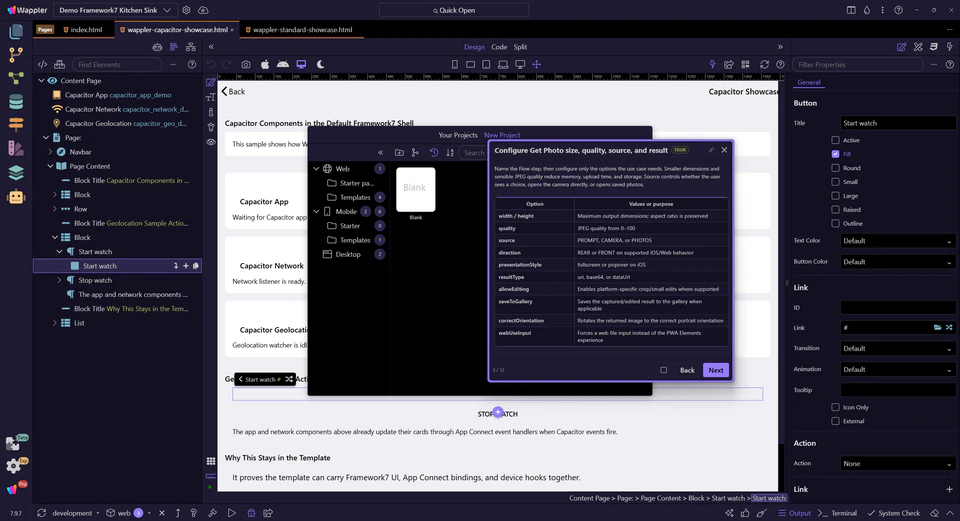This screenshot has width=960, height=521.
Task: Click the Filter Properties field
Action: coord(857,64)
